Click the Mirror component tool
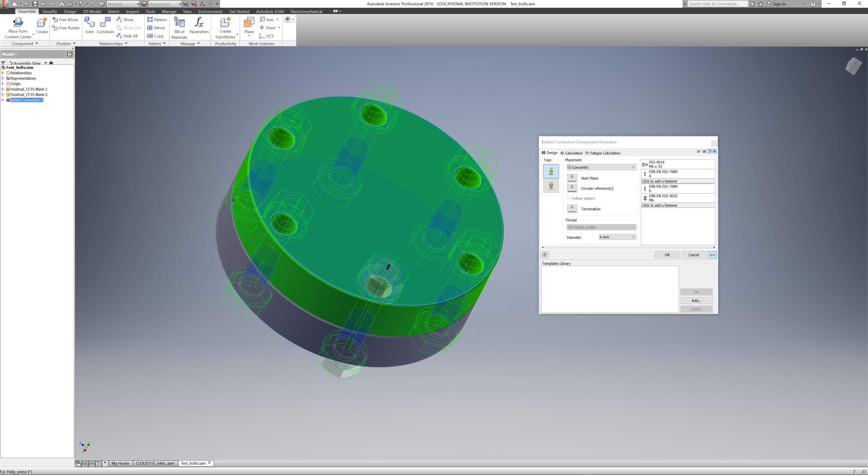The width and height of the screenshot is (868, 475). coord(156,28)
